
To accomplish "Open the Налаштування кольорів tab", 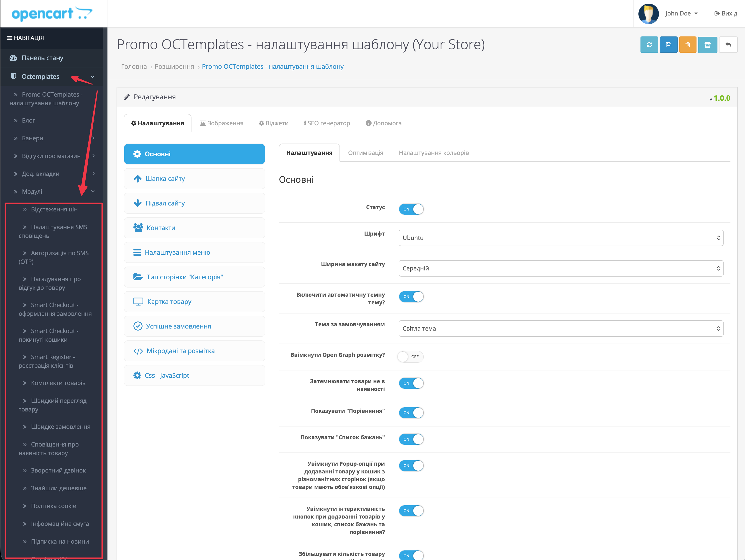I will coord(434,153).
